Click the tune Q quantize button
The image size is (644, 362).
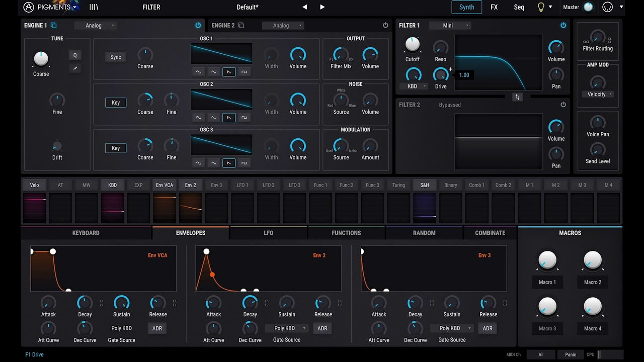point(75,55)
